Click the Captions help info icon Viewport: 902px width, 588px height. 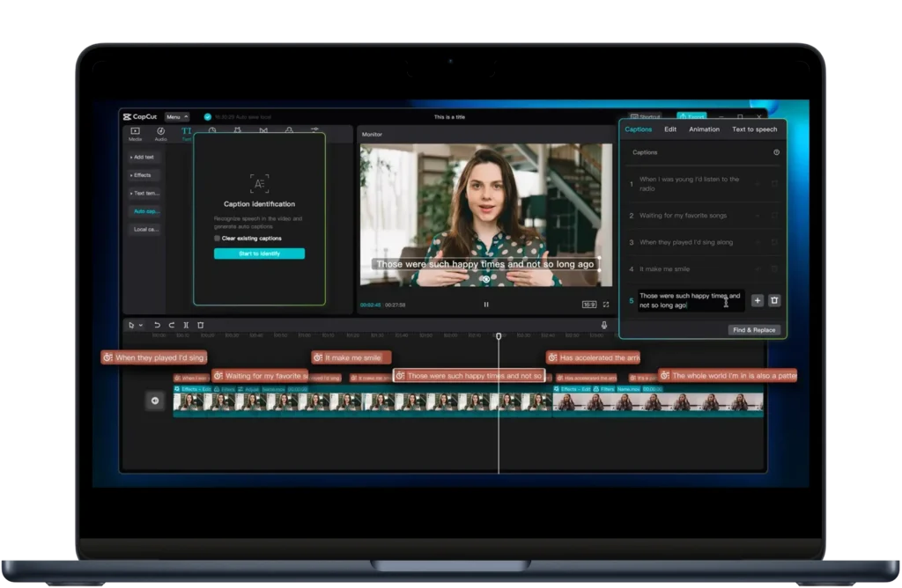tap(777, 152)
